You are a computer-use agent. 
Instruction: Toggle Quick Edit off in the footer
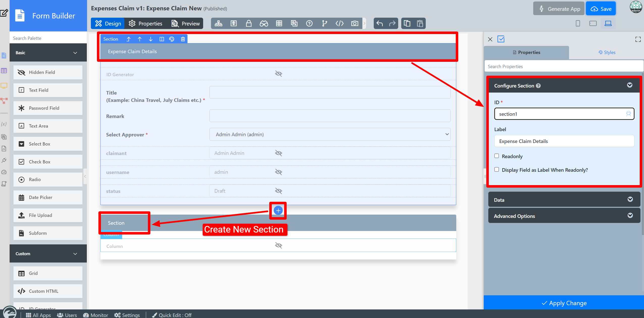tap(172, 315)
